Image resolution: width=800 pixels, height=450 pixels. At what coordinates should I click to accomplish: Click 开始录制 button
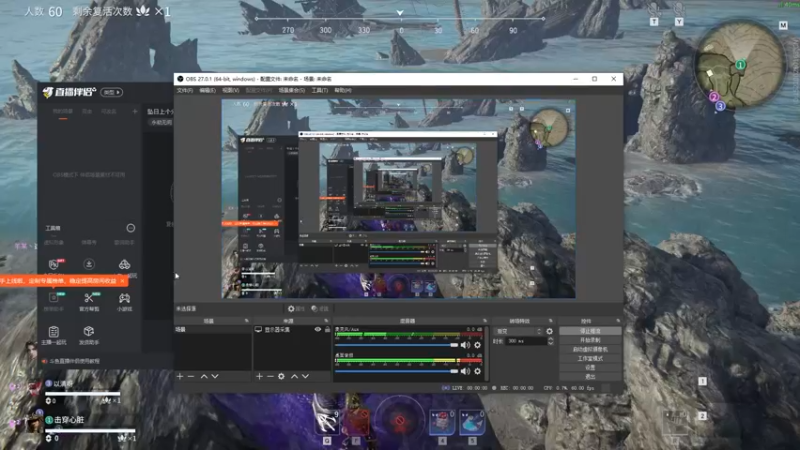tap(590, 340)
